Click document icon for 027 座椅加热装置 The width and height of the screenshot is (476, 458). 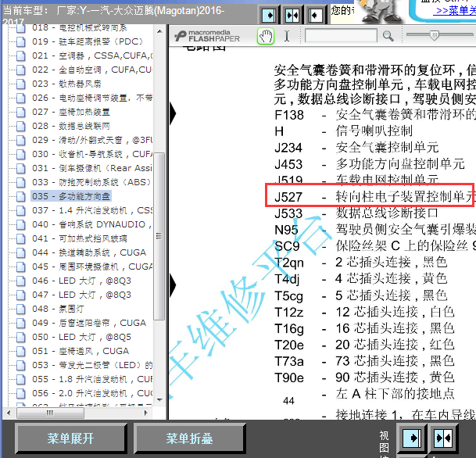(21, 112)
